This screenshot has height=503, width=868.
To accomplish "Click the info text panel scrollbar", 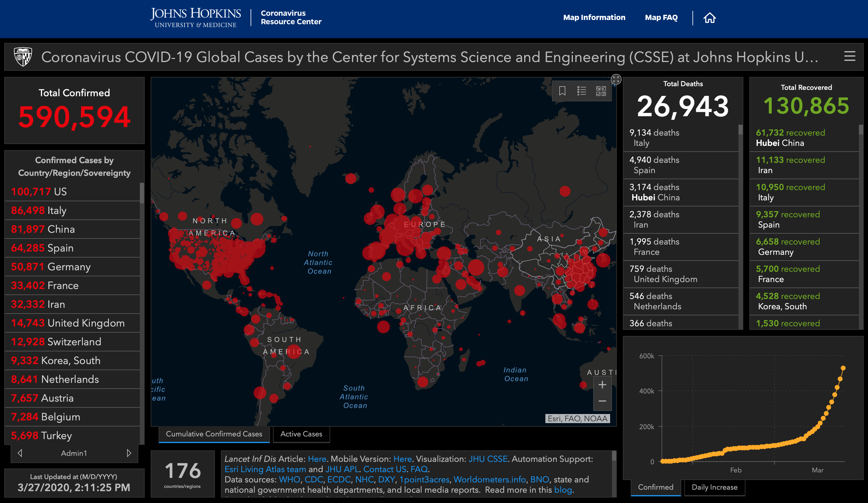I will click(x=614, y=456).
